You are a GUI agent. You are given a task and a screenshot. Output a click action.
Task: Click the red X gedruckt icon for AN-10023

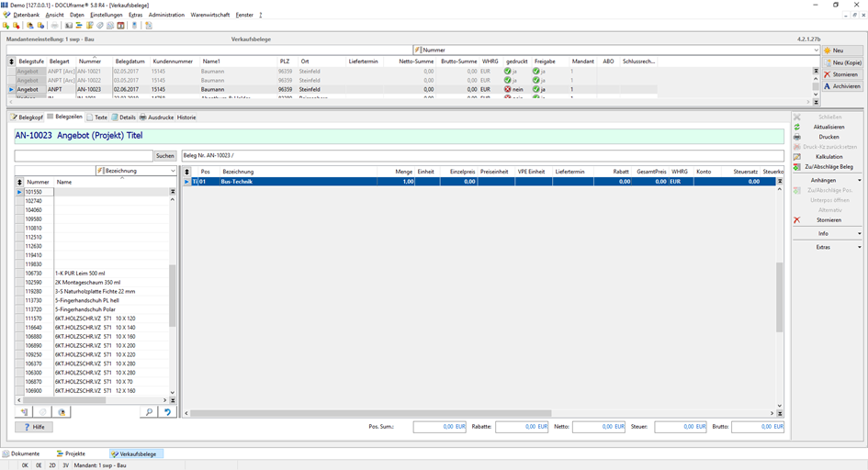[508, 89]
